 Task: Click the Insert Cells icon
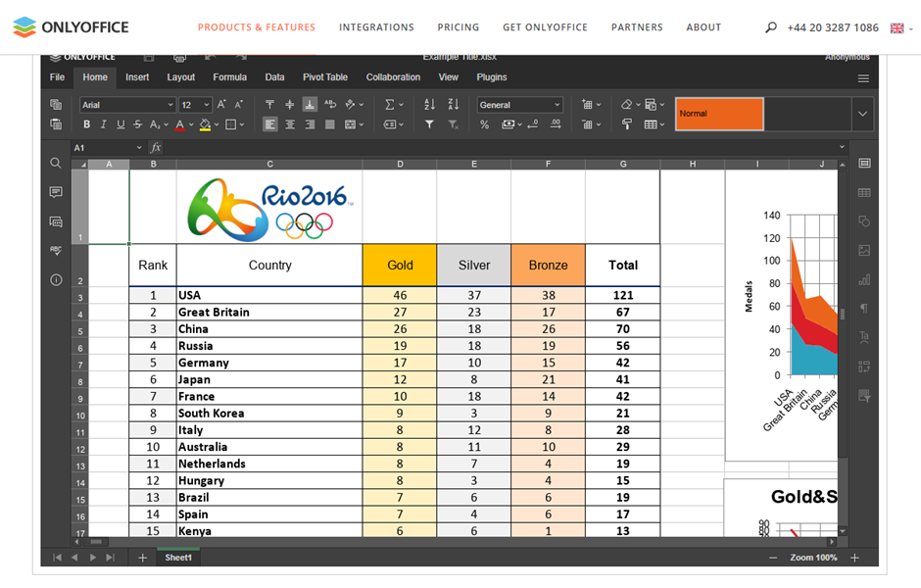click(x=587, y=105)
